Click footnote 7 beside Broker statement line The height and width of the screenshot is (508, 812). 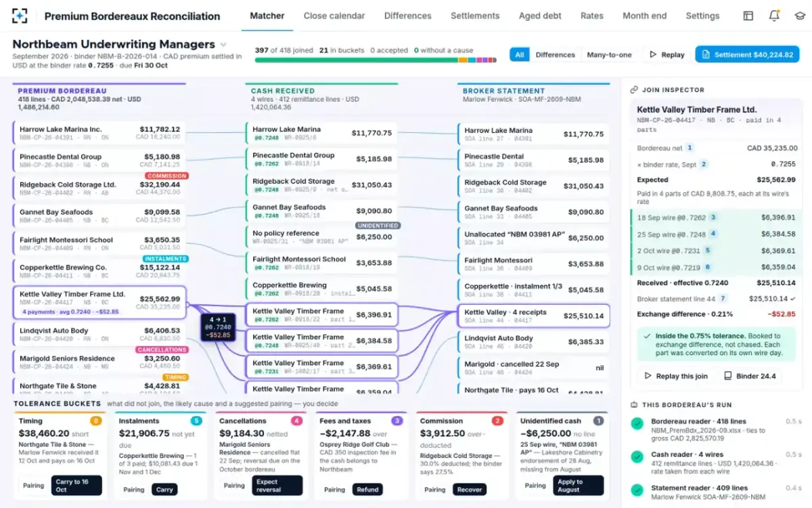tap(723, 299)
